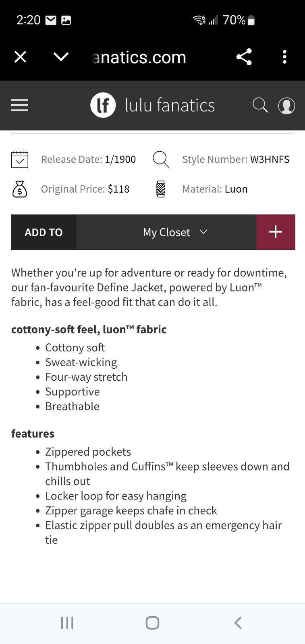Tap the lulu fanatics logo
The image size is (305, 644).
point(153,105)
